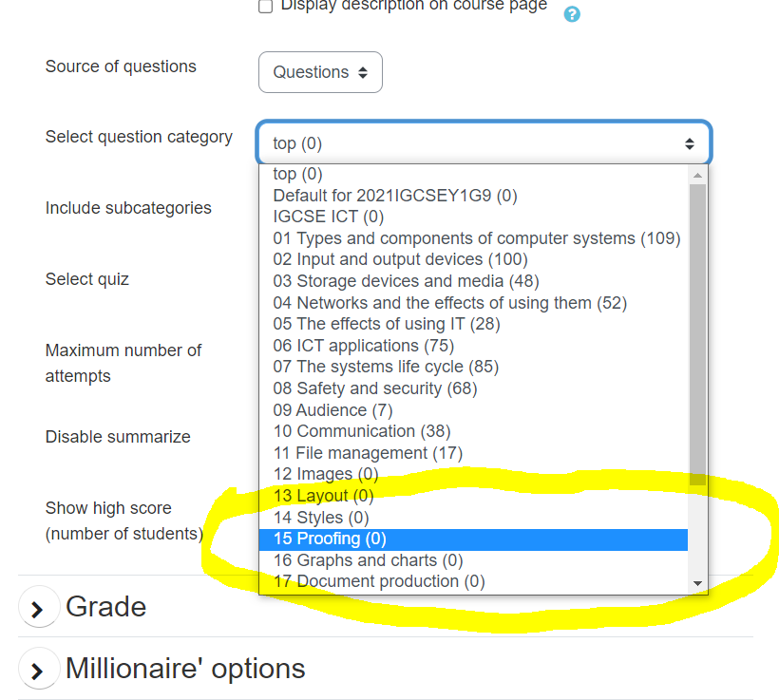Expand the Millionaire' options section chevron

point(37,671)
